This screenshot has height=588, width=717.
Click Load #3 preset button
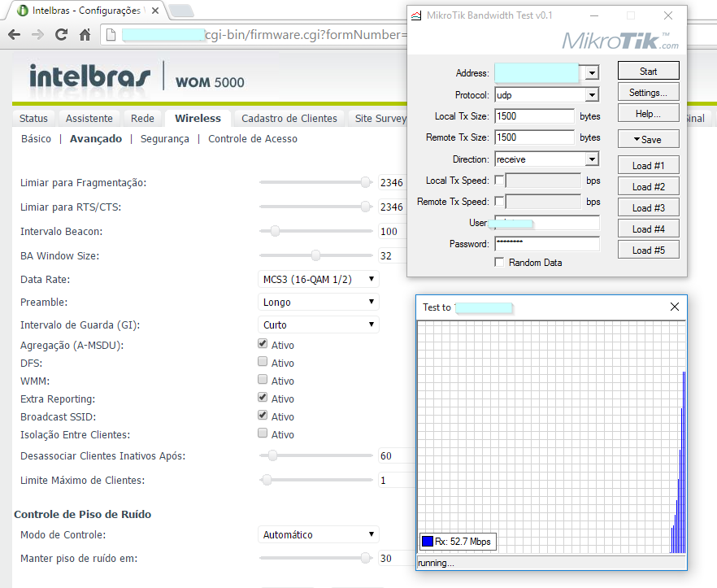pyautogui.click(x=648, y=207)
